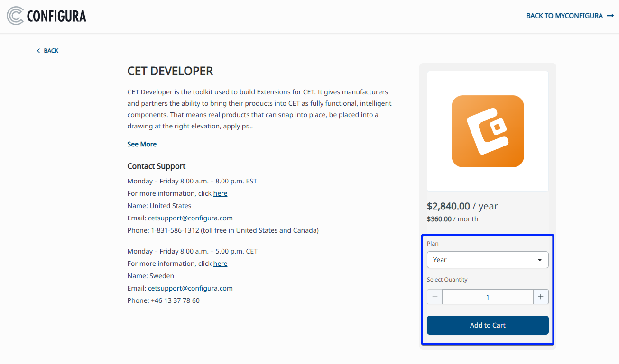Image resolution: width=619 pixels, height=364 pixels.
Task: Click the Sweden phone number +46 13 37 78 60
Action: 175,300
